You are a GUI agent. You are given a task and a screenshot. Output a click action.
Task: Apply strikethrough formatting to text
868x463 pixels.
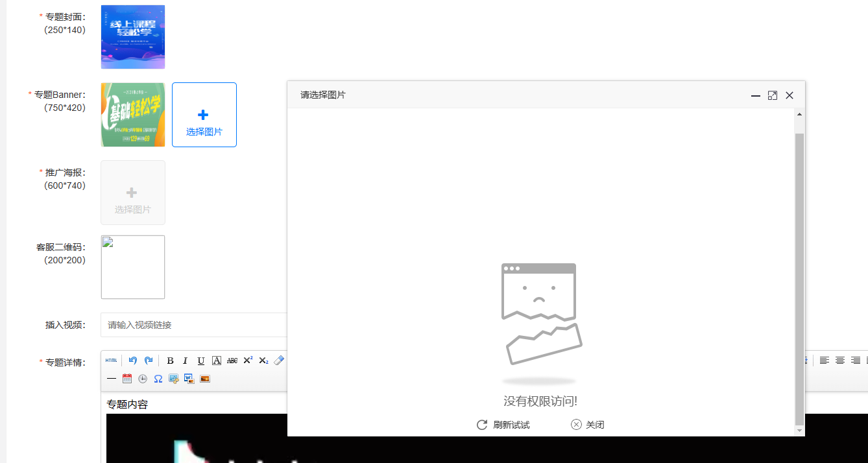(232, 361)
